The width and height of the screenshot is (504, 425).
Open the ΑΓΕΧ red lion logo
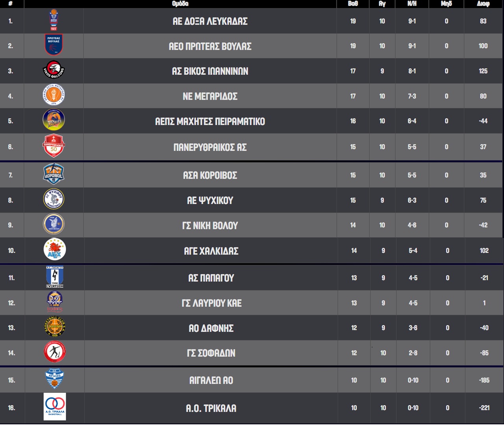[54, 250]
